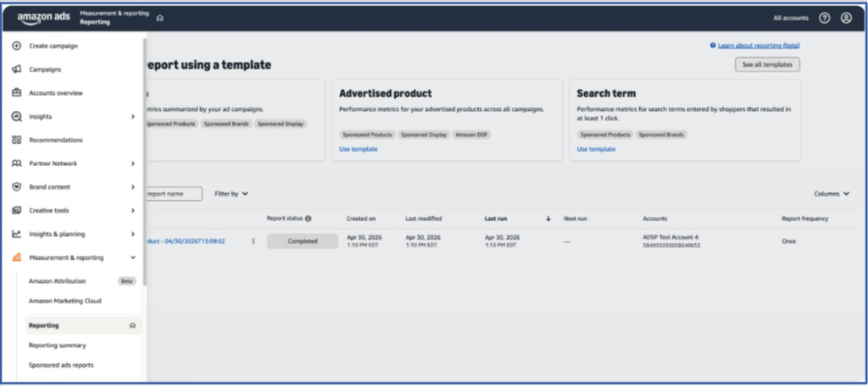Screen dimensions: 868x387
Task: Click the Report frequency column header
Action: pyautogui.click(x=805, y=218)
